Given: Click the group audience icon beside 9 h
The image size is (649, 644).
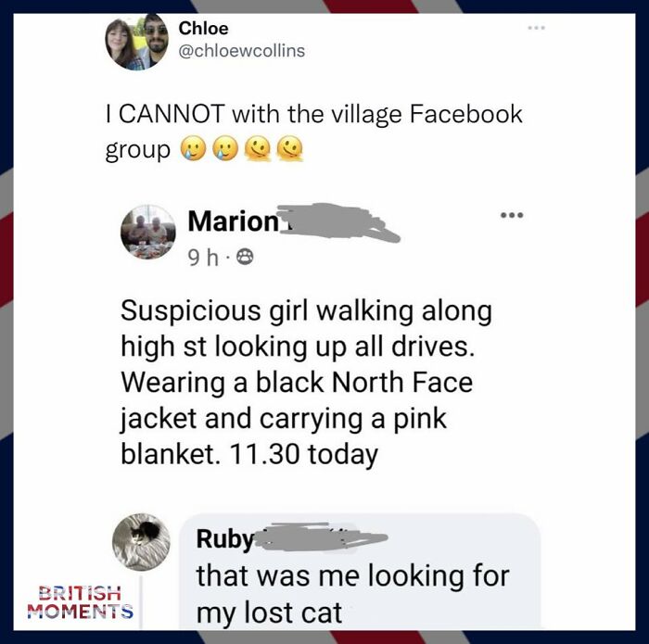Looking at the screenshot, I should [x=245, y=259].
